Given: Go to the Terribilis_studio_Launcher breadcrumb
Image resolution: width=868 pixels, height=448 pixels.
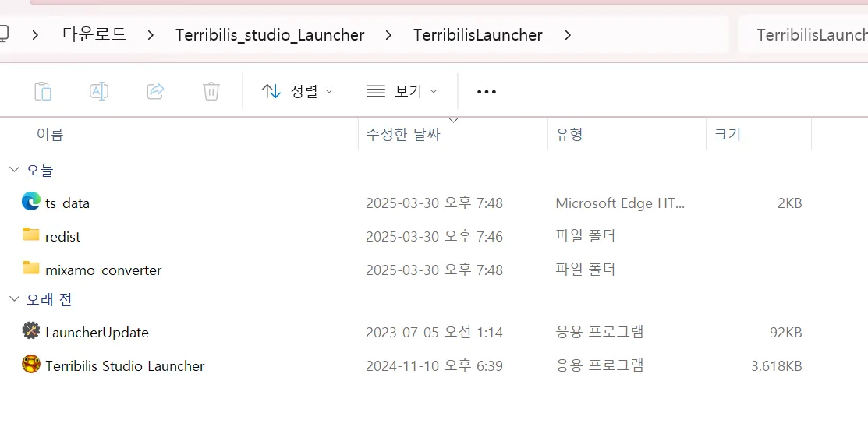Looking at the screenshot, I should [x=270, y=35].
